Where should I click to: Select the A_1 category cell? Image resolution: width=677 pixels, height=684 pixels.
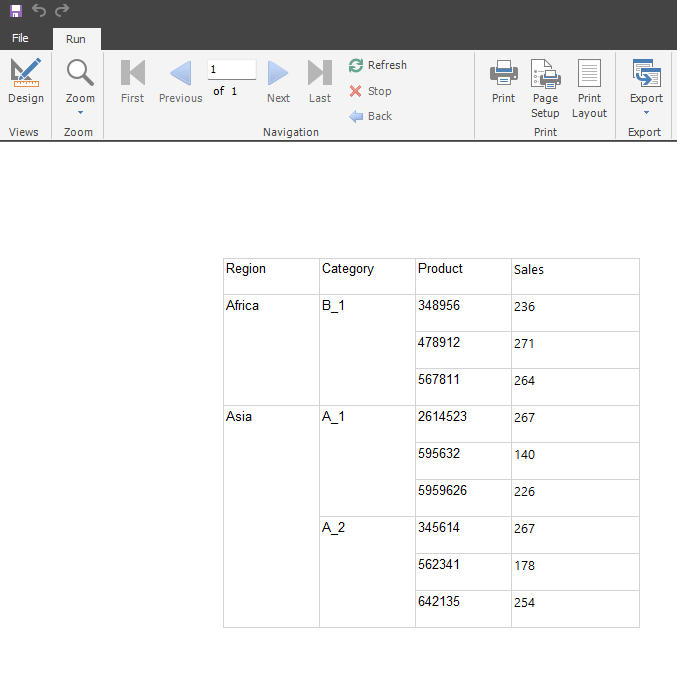[367, 461]
